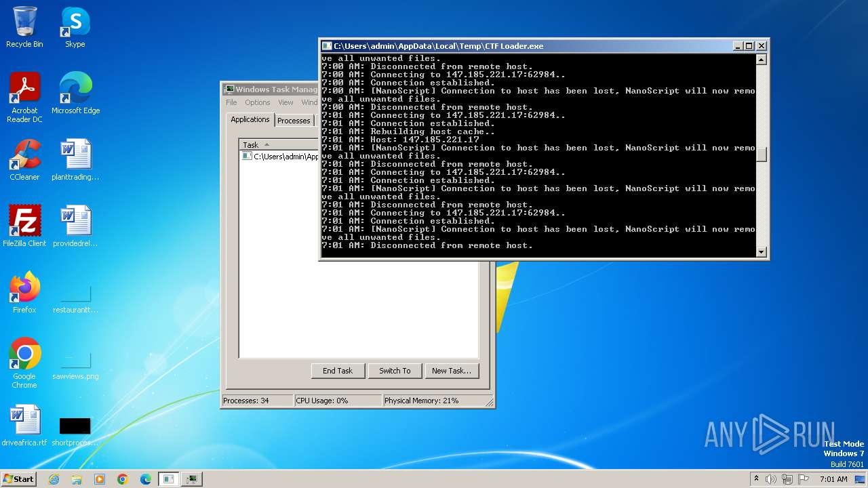Launch Microsoft Edge desktop shortcut
This screenshot has height=488, width=868.
pos(75,93)
